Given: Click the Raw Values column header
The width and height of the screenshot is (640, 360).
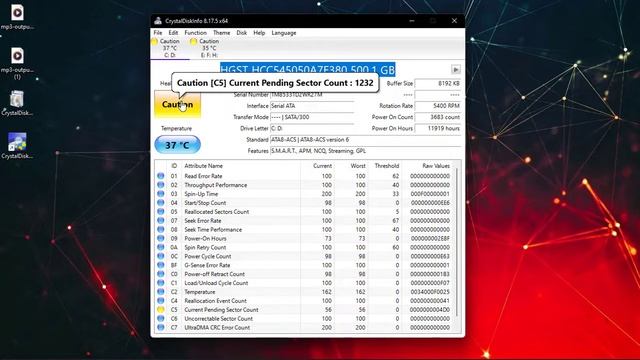Looking at the screenshot, I should pos(436,166).
